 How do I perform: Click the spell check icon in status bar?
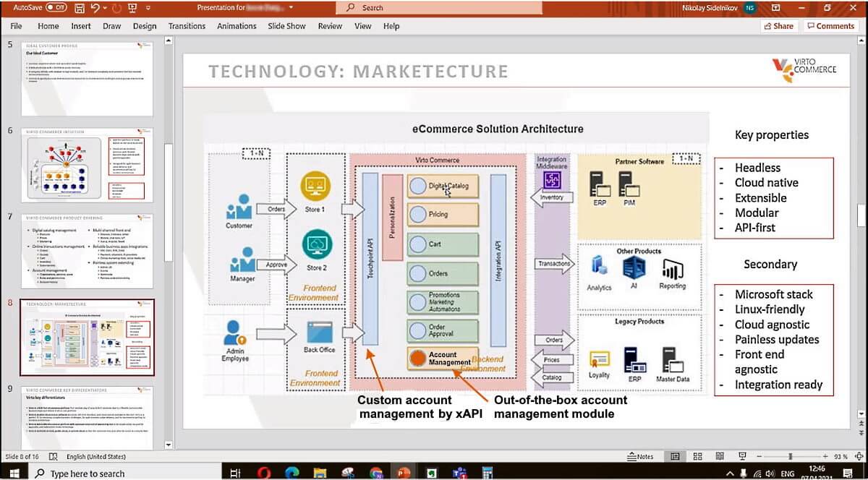pyautogui.click(x=55, y=457)
